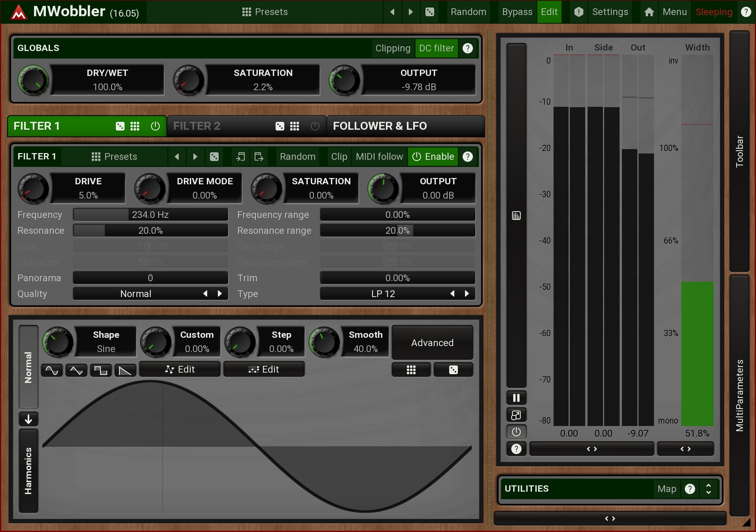Toggle the Filter 1 Enable button
The image size is (756, 532).
(x=433, y=157)
